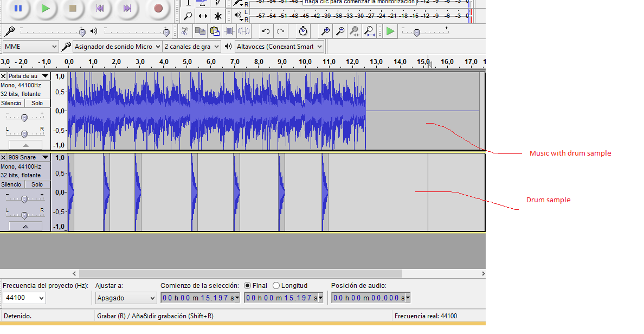This screenshot has height=334, width=644.
Task: Click the Silence audio toolbar icon
Action: pos(244,31)
